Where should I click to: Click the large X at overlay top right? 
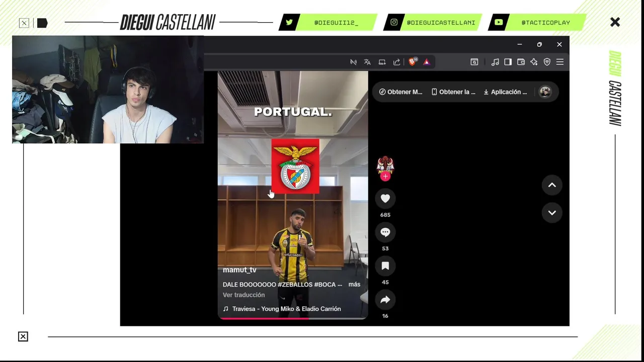tap(615, 22)
